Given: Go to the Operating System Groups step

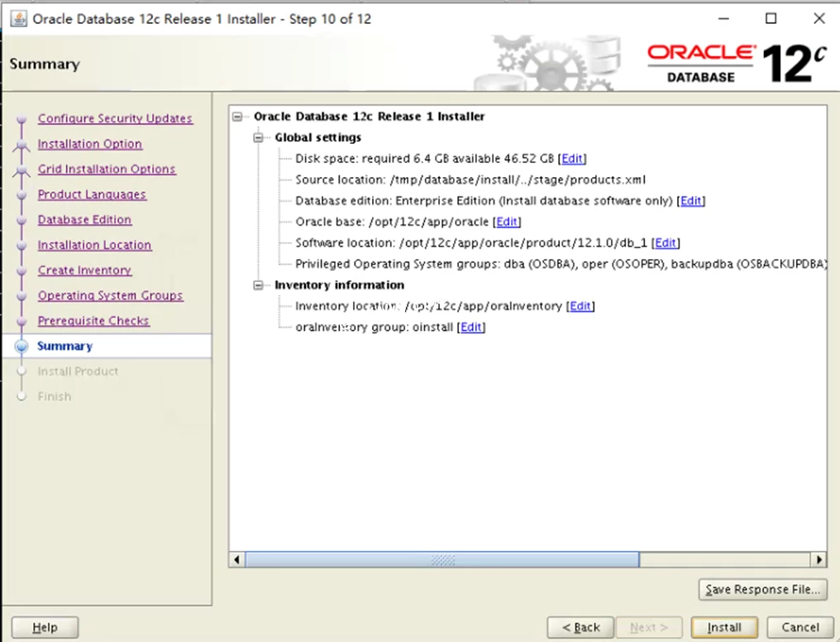Looking at the screenshot, I should 110,295.
